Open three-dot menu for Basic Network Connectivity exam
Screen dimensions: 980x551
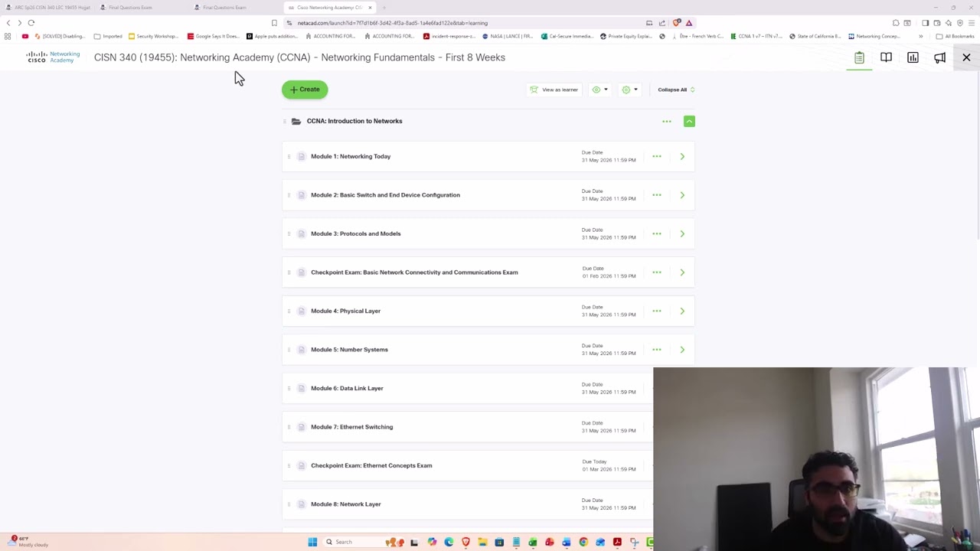[x=657, y=272]
